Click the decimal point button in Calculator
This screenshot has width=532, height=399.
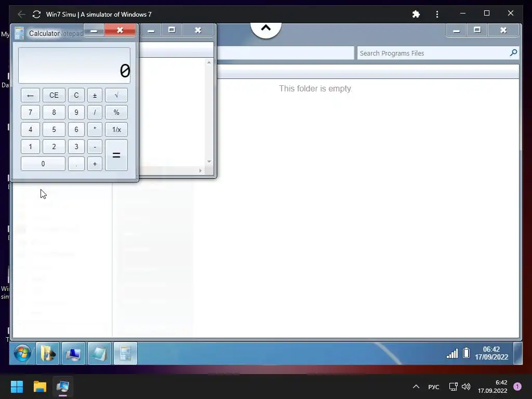(x=76, y=164)
